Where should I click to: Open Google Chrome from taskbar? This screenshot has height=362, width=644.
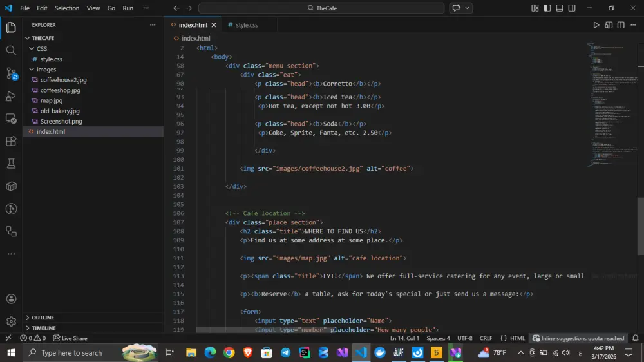(x=229, y=352)
